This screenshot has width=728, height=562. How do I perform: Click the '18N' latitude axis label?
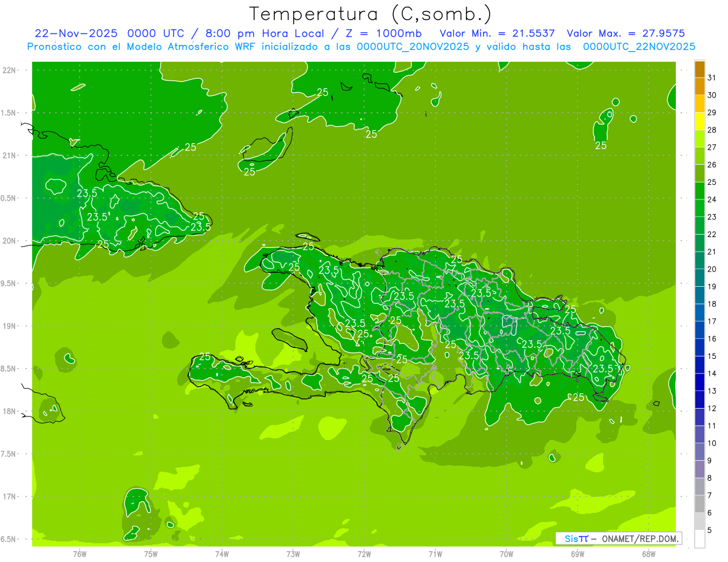tap(9, 411)
